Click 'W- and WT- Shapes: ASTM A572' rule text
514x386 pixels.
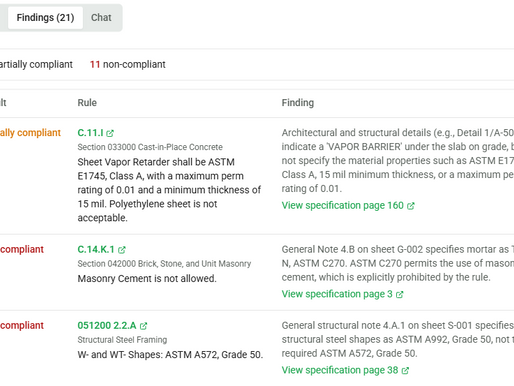click(x=170, y=354)
